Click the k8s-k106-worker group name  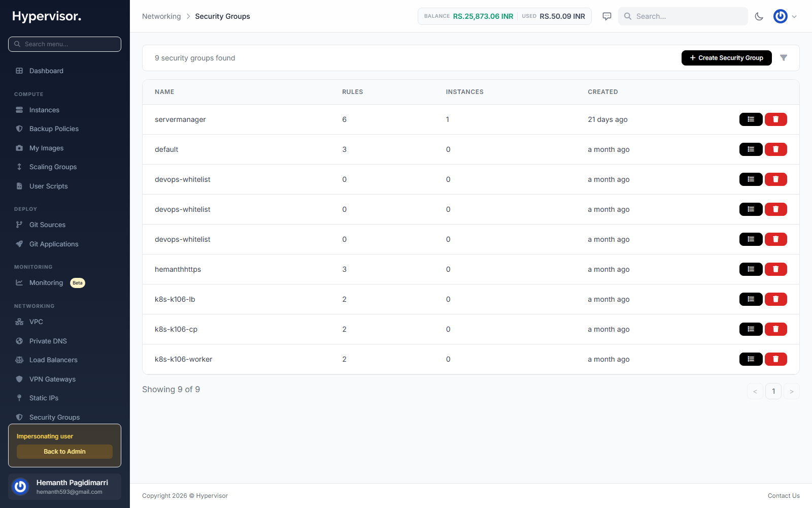click(x=183, y=359)
